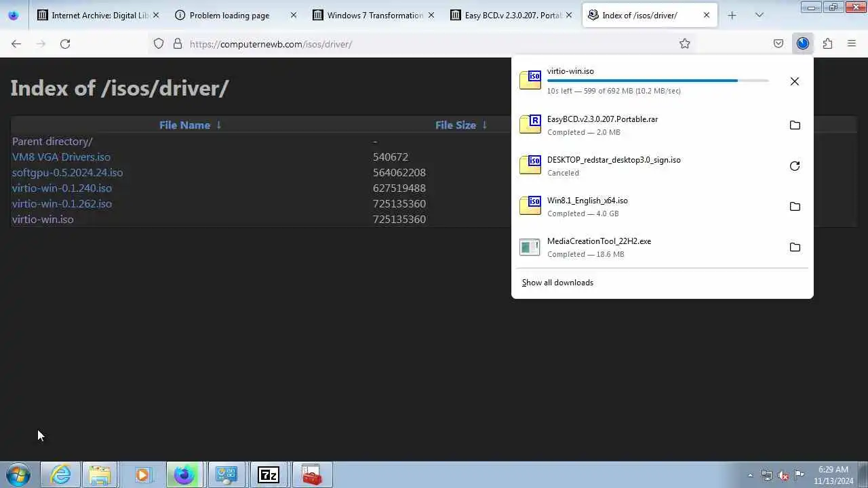The height and width of the screenshot is (488, 868).
Task: Open the tracking protection shield icon
Action: pos(159,43)
